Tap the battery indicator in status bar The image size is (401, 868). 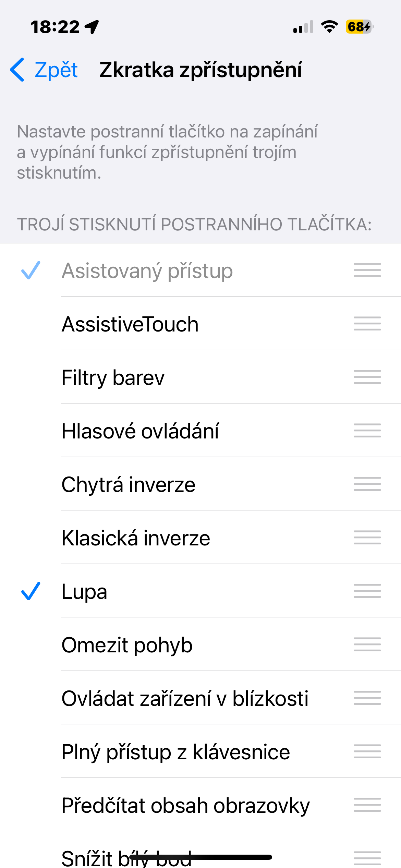point(359,27)
